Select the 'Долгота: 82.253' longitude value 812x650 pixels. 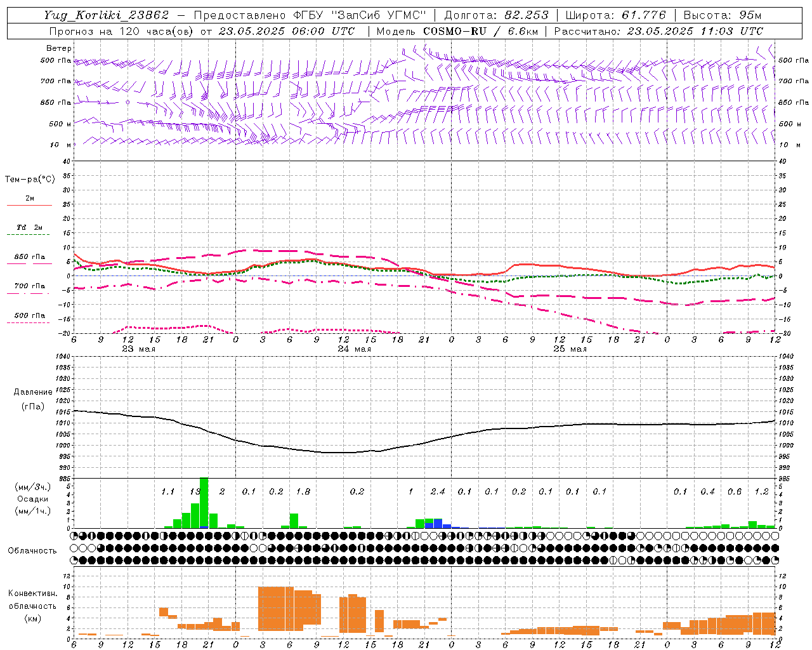coord(496,15)
